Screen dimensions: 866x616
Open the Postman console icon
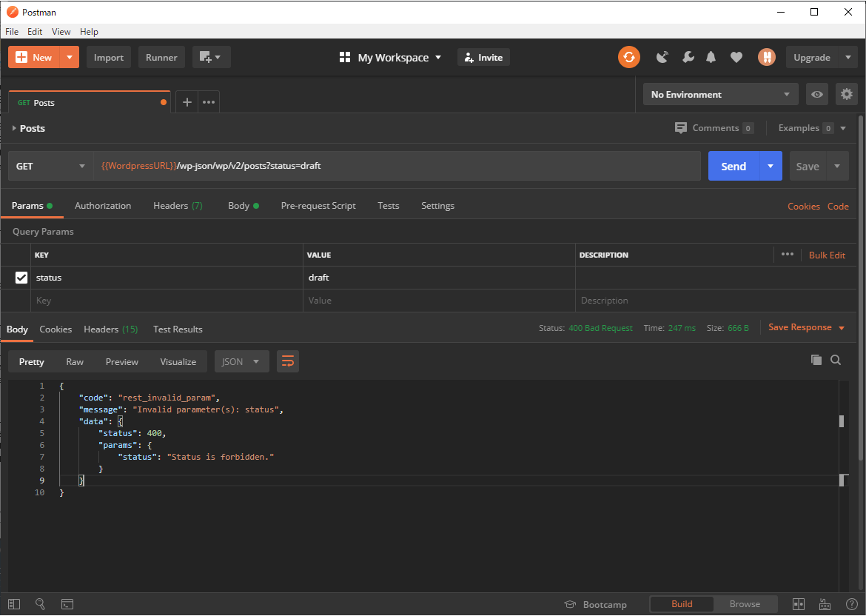point(67,604)
